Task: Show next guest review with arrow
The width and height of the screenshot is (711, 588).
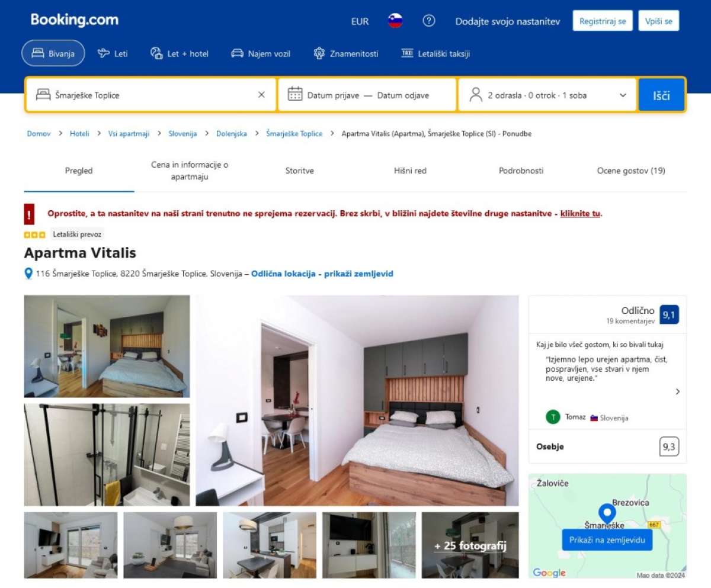Action: pos(678,391)
